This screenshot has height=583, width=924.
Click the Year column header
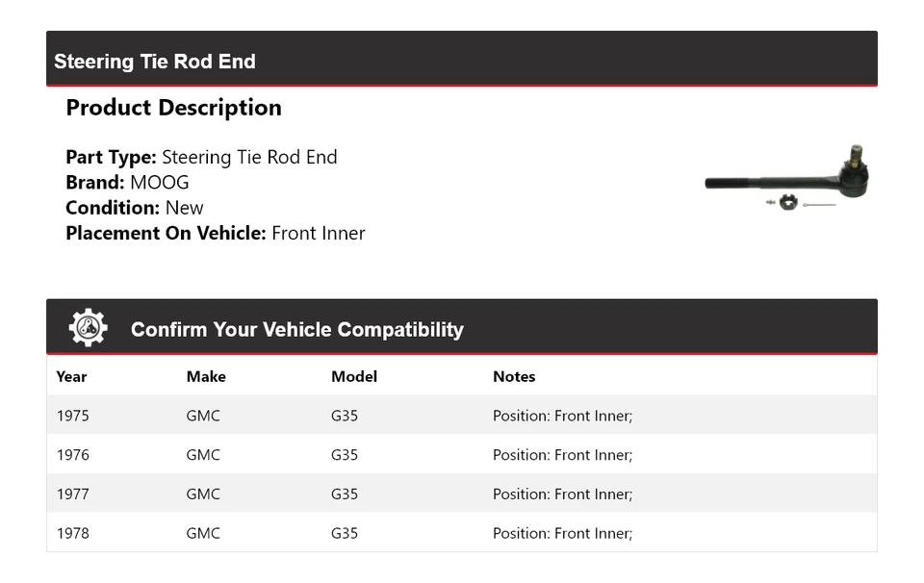(x=71, y=376)
